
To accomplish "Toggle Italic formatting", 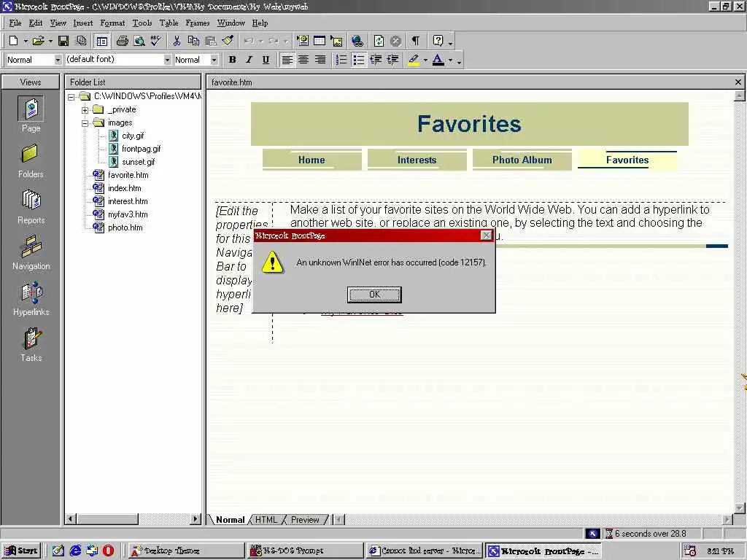I will coord(249,60).
